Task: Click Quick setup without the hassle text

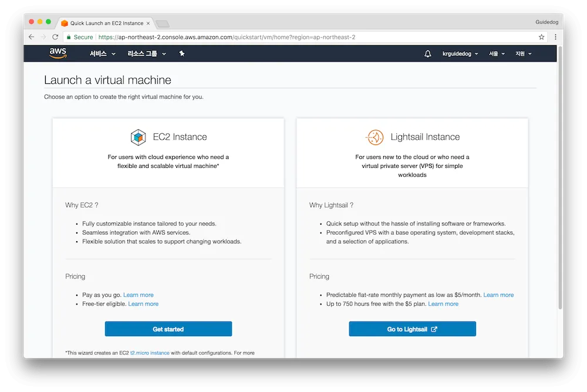Action: pos(416,224)
